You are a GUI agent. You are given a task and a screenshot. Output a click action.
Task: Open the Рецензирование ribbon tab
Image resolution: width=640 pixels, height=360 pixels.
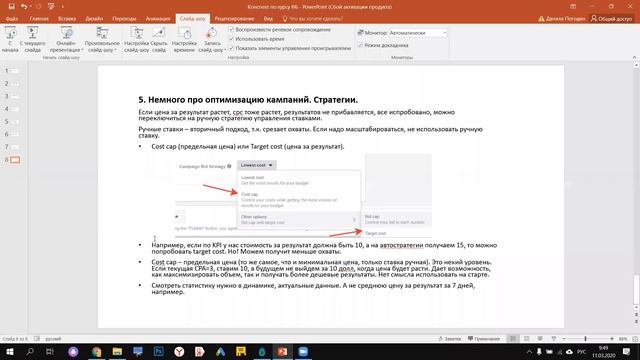[x=234, y=19]
